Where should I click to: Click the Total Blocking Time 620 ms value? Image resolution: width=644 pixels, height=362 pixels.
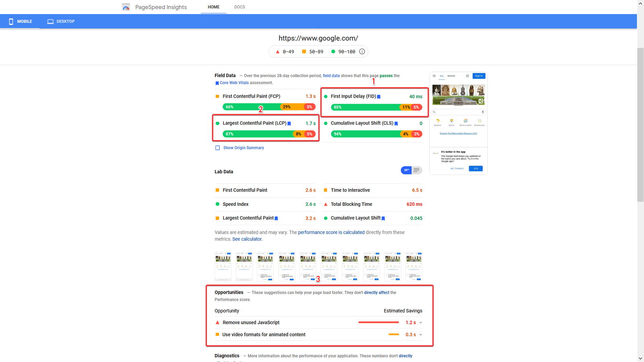pyautogui.click(x=414, y=204)
